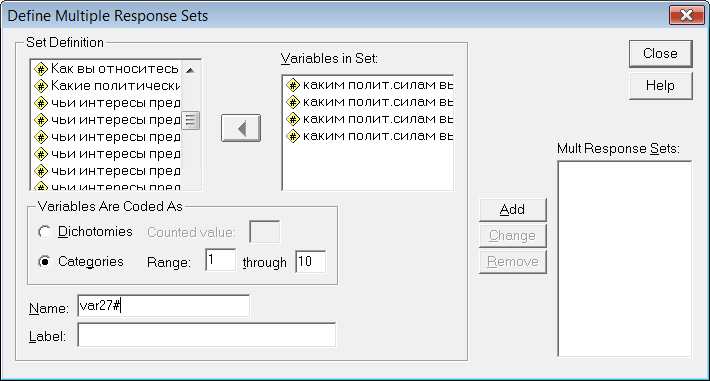
Task: Select second 'каким полит.силам' icon in set
Action: [293, 102]
